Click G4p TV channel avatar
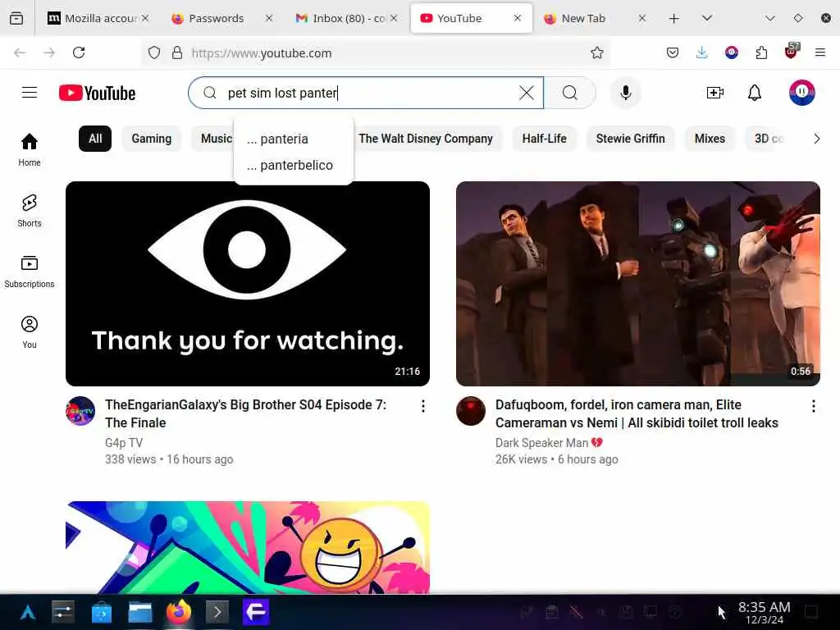This screenshot has height=630, width=840. [x=80, y=411]
